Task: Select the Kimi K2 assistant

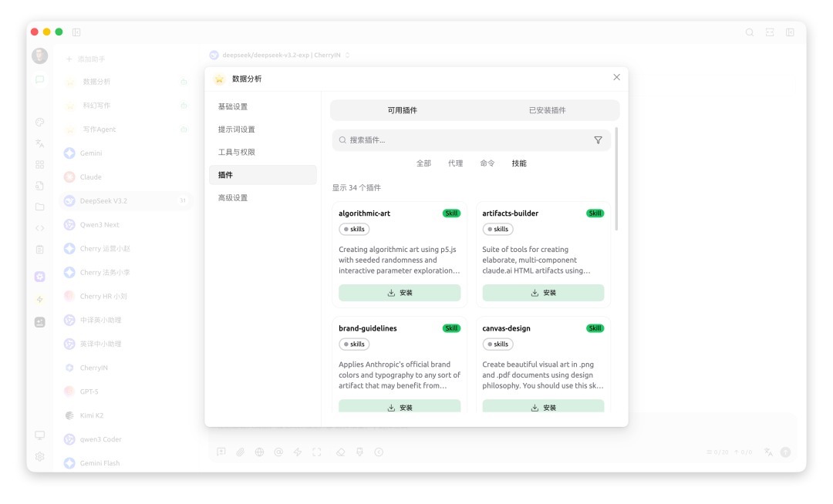Action: 126,415
